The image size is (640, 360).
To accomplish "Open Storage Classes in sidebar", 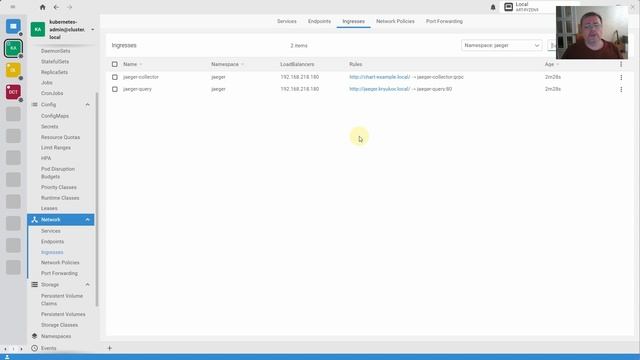I will tap(59, 325).
